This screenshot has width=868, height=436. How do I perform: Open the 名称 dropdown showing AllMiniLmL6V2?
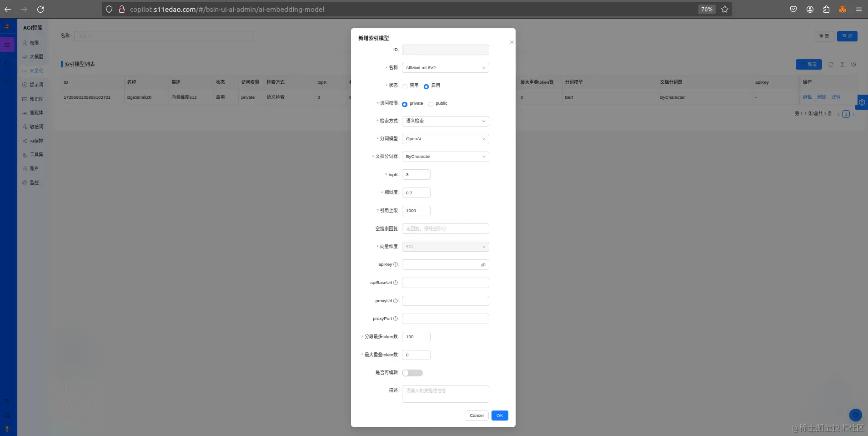pos(446,68)
